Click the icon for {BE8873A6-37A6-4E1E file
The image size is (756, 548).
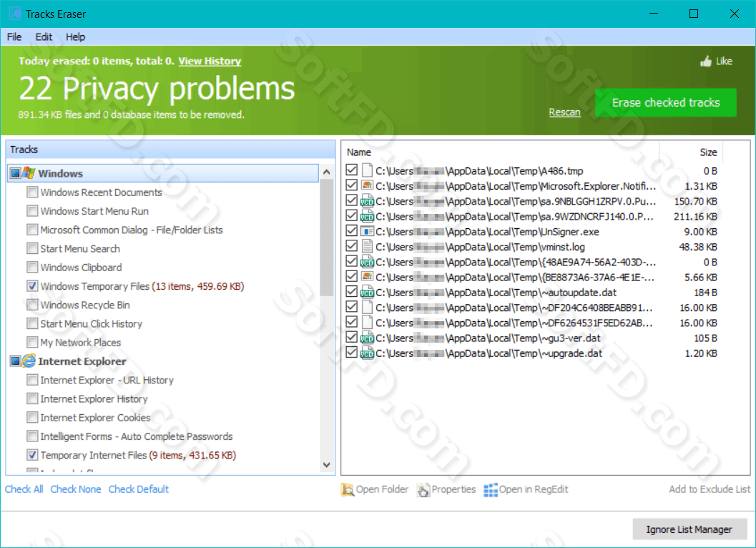pyautogui.click(x=368, y=277)
